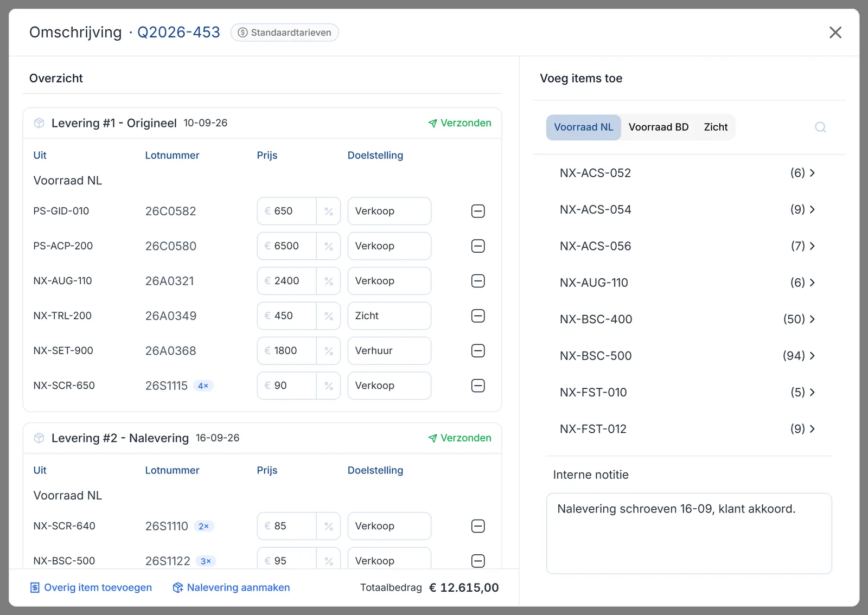Remove the NX-TRL-200 row using minus icon
The width and height of the screenshot is (868, 615).
coord(478,316)
